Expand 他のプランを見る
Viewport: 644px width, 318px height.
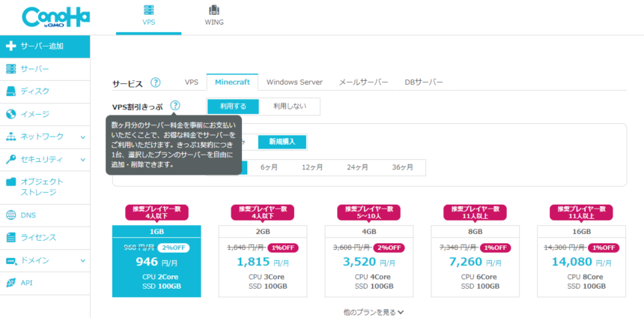374,312
